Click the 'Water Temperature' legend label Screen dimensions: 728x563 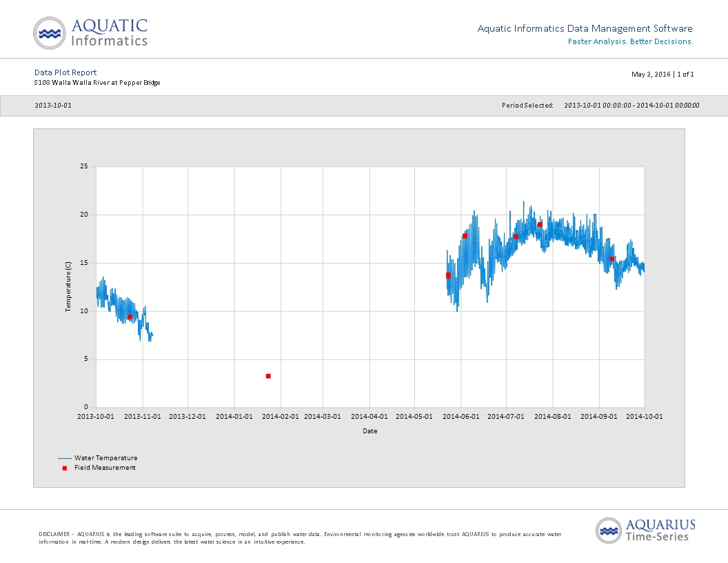tap(106, 458)
